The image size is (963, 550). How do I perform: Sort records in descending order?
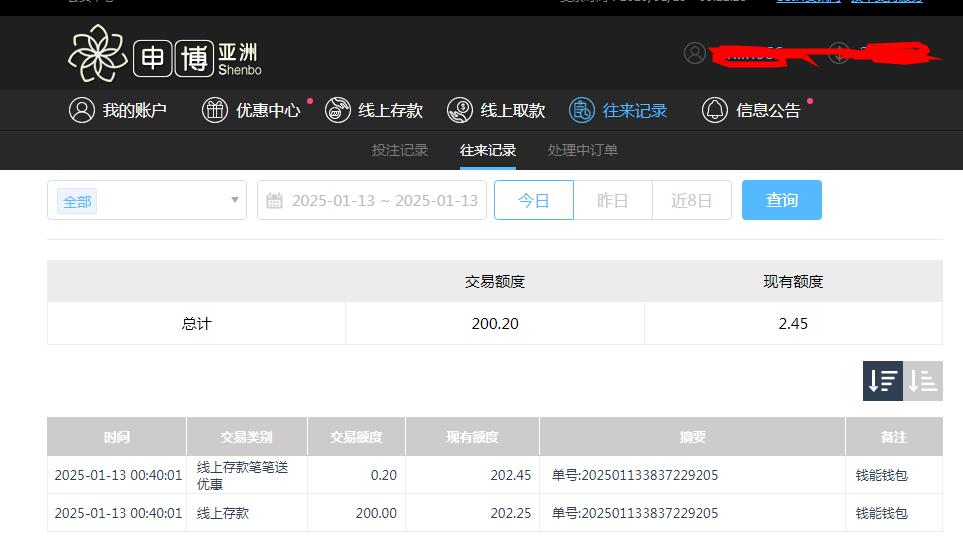883,381
